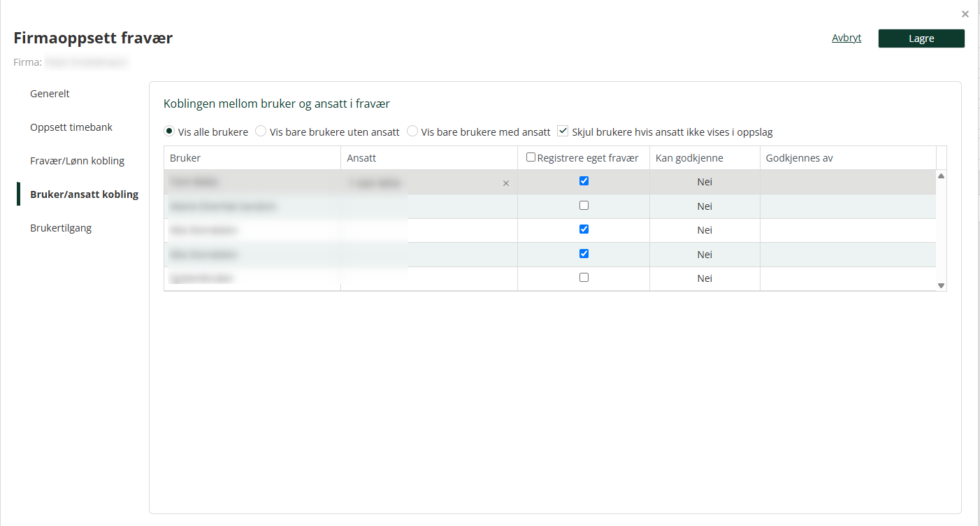Select Vis bare brukere uten ansatt option
The image size is (980, 526).
[x=261, y=131]
